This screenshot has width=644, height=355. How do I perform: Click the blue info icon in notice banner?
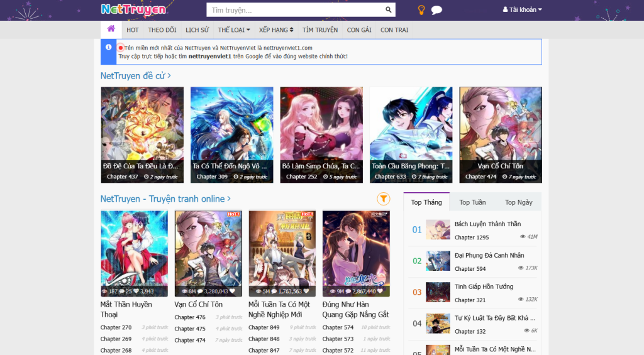pos(108,47)
